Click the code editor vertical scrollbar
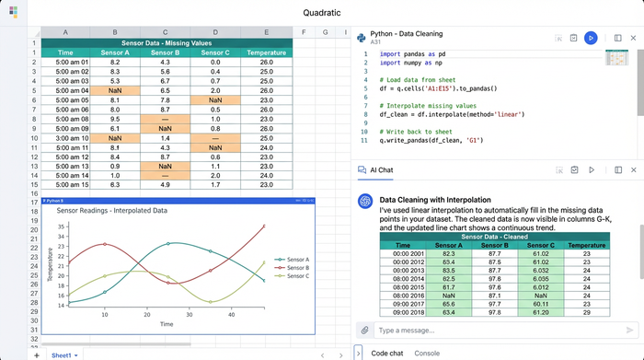 tap(640, 82)
